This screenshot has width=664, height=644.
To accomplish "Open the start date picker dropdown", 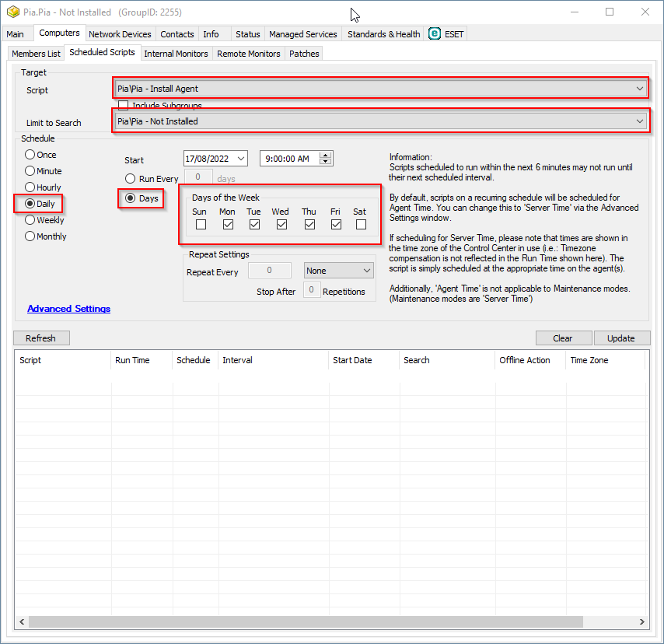I will pos(240,159).
